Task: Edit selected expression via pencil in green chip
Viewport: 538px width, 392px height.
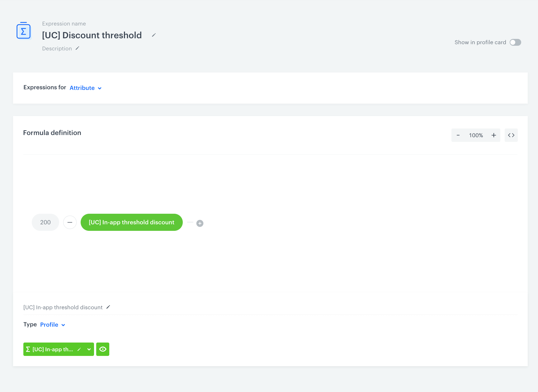Action: point(79,349)
